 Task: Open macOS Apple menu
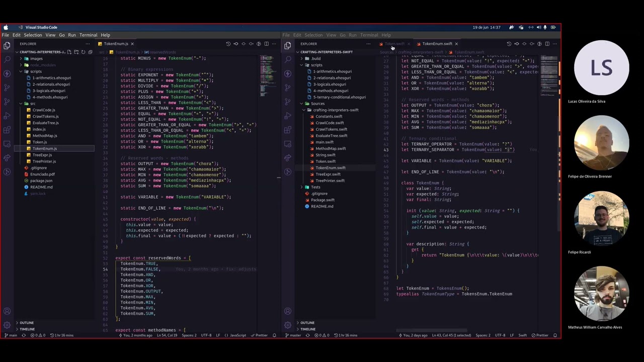[x=6, y=27]
